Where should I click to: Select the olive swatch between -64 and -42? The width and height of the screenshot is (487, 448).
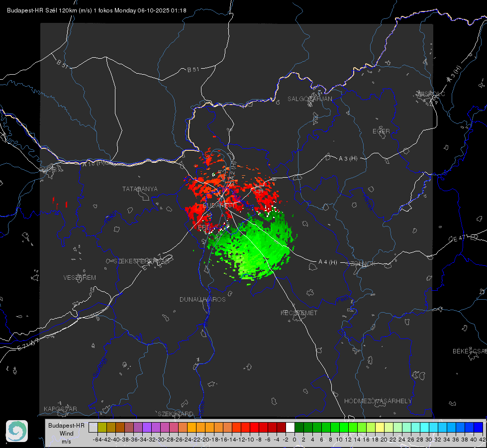click(x=102, y=427)
